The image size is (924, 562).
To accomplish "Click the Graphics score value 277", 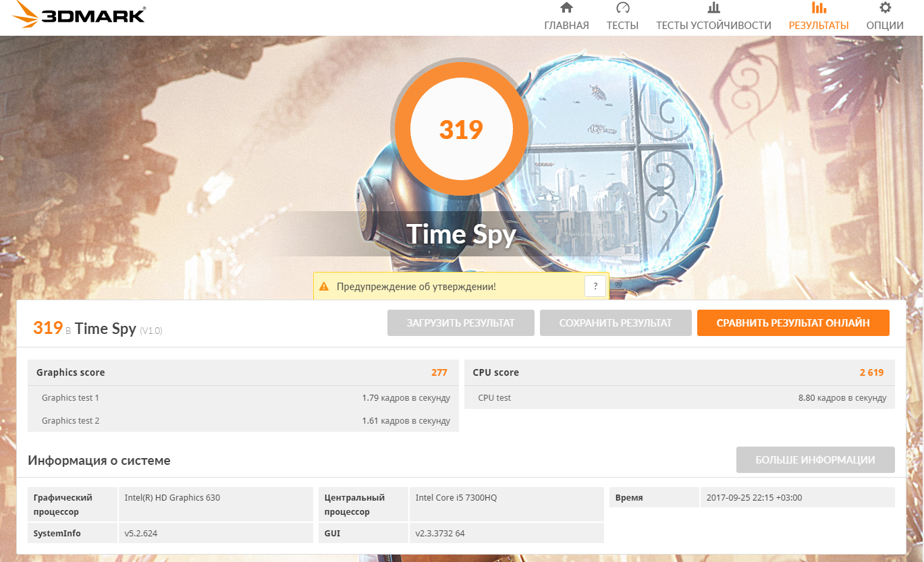I will [x=439, y=372].
